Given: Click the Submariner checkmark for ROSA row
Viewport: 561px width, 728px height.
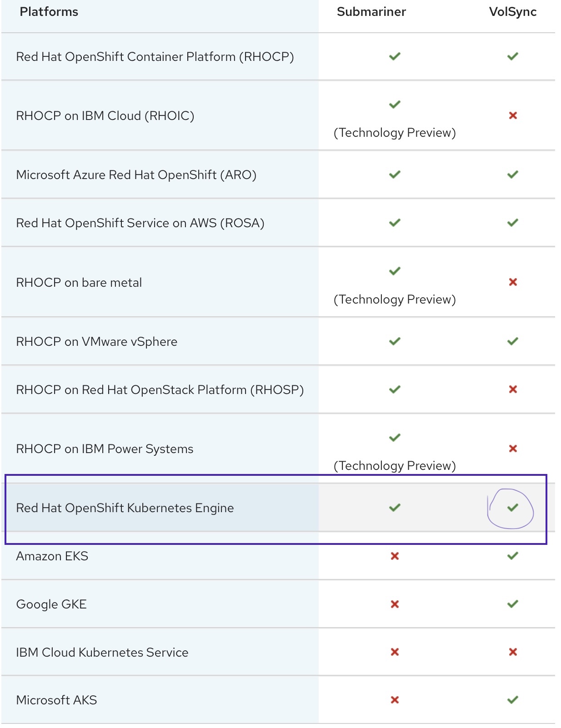Looking at the screenshot, I should coord(395,223).
